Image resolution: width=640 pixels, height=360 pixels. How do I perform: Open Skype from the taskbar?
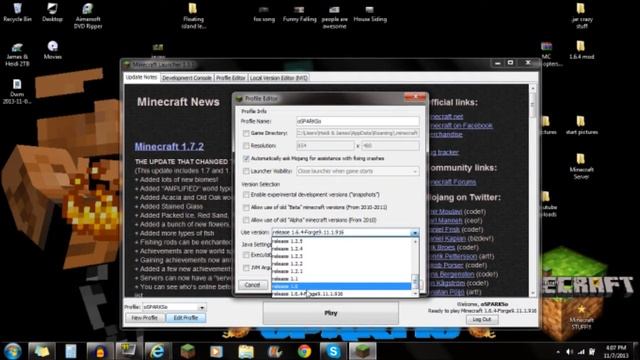(x=333, y=351)
